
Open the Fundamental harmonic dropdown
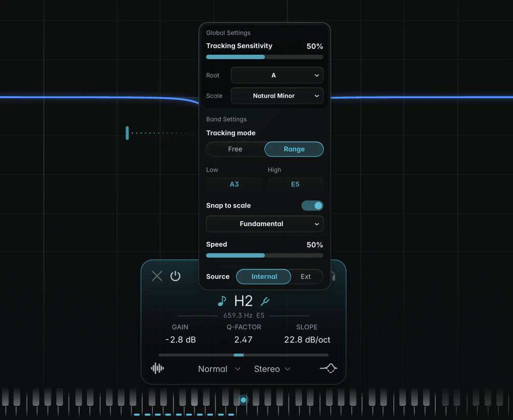point(265,224)
